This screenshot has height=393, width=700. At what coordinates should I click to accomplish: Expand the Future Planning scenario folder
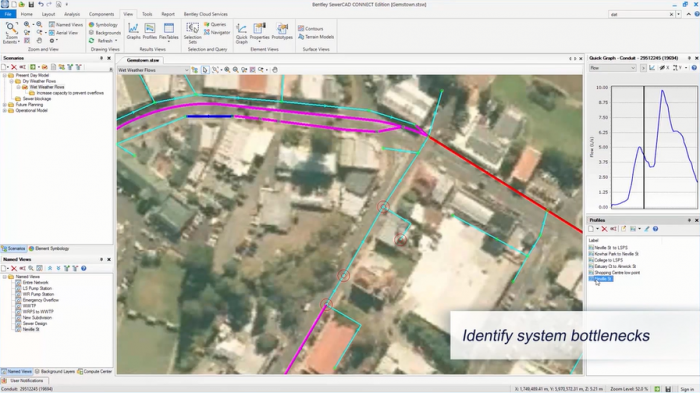pyautogui.click(x=5, y=105)
